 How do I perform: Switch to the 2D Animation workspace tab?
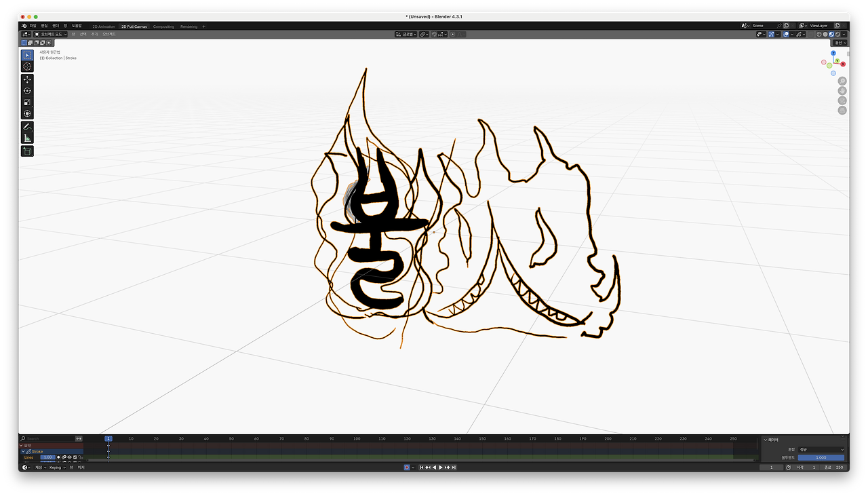104,26
